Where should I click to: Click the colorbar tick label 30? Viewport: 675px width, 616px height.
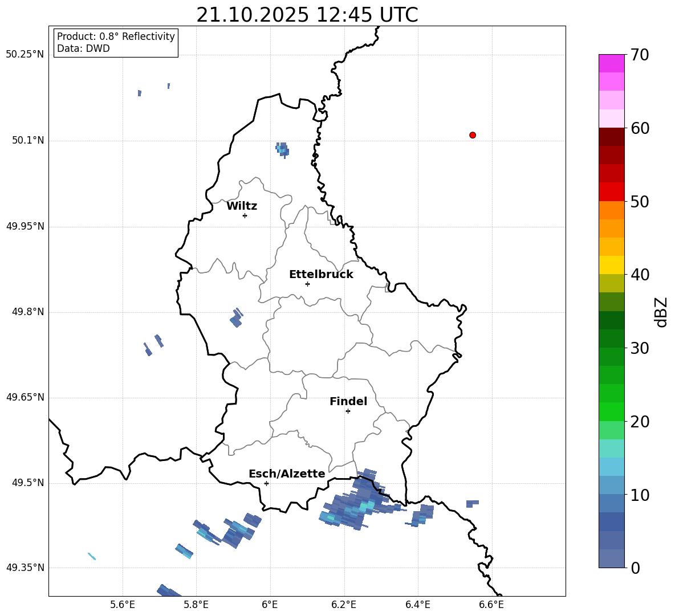[640, 348]
